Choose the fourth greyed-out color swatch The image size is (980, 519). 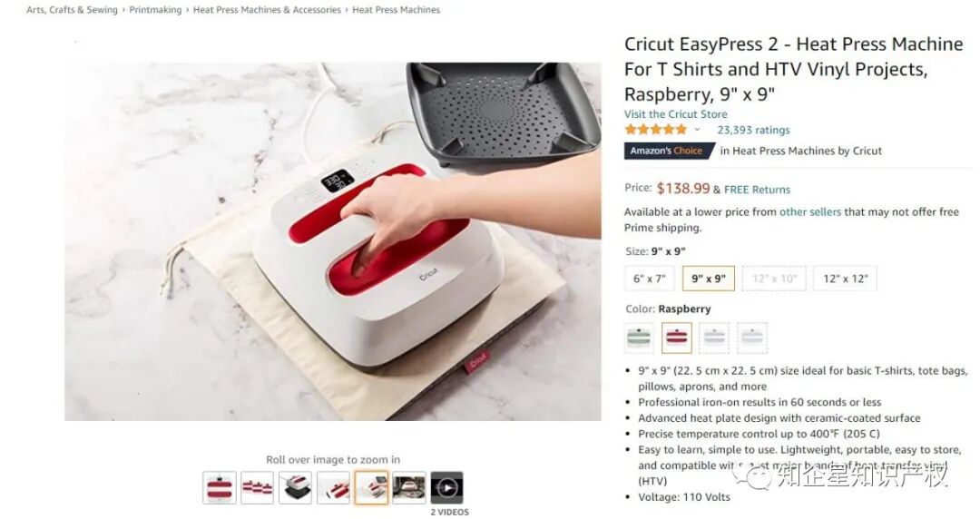point(752,338)
